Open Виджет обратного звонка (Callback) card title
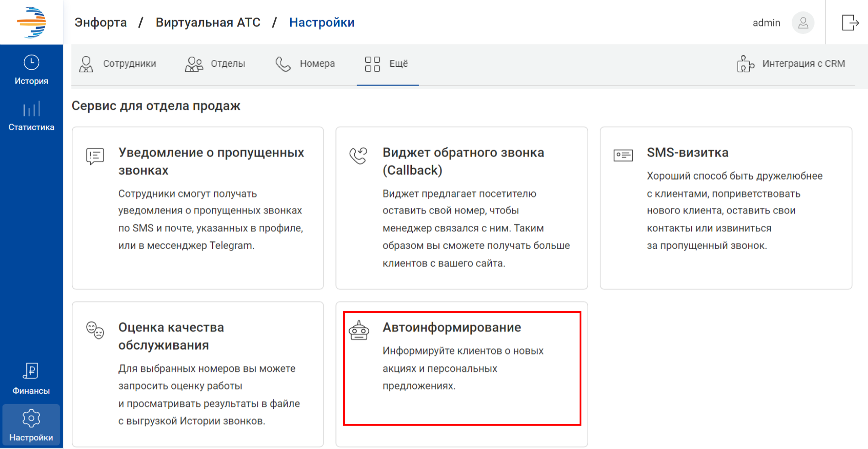This screenshot has height=449, width=868. click(x=463, y=161)
